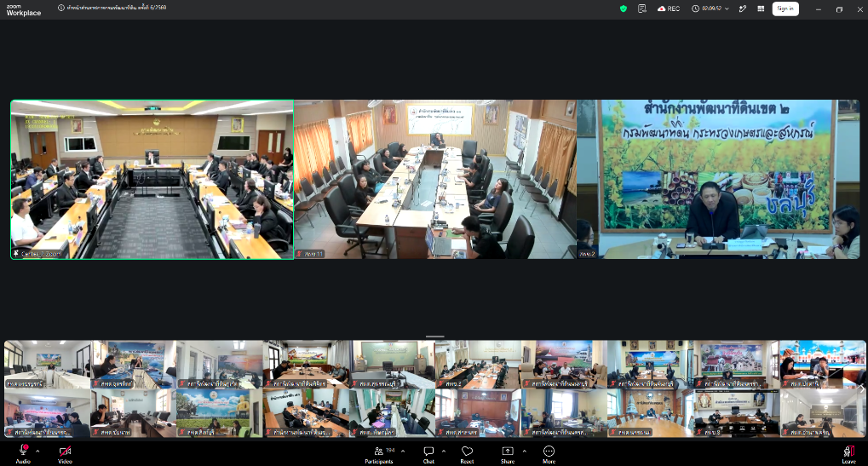This screenshot has height=466, width=868.
Task: Open the Chat panel
Action: (428, 455)
